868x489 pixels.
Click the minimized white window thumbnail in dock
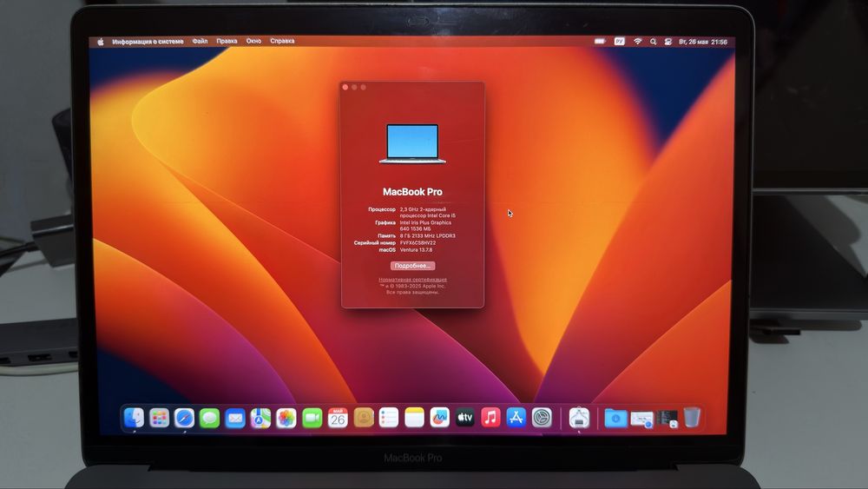click(641, 420)
